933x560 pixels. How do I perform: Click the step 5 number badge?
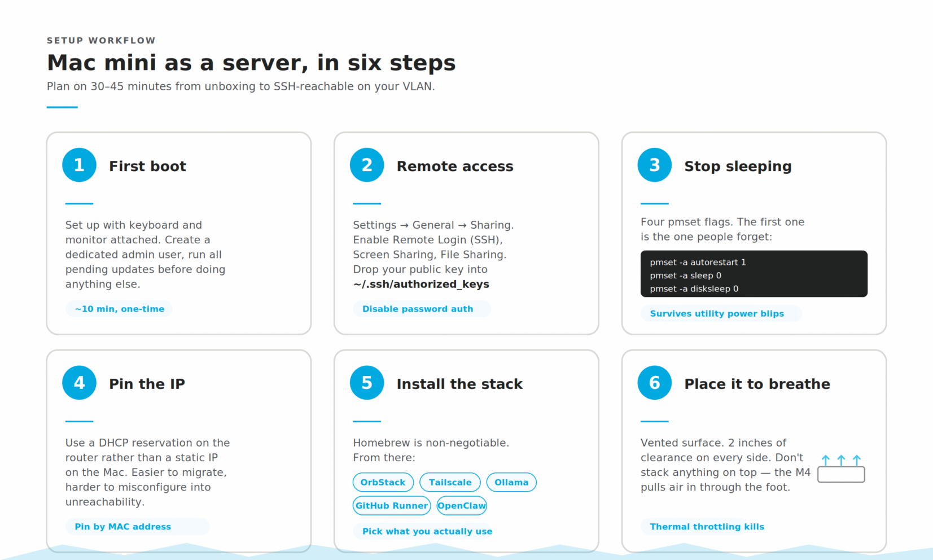coord(367,383)
